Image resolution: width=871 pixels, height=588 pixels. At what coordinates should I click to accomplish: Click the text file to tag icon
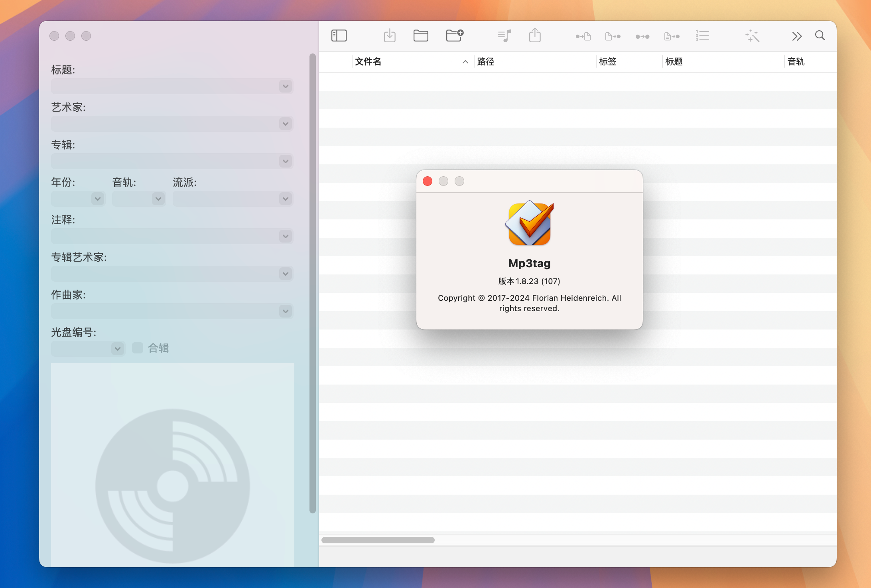pos(672,36)
